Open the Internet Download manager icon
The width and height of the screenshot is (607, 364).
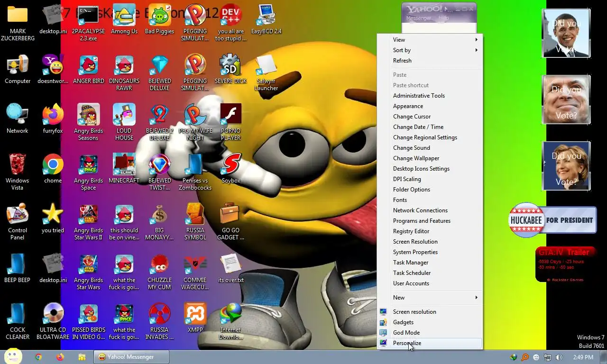point(230,322)
